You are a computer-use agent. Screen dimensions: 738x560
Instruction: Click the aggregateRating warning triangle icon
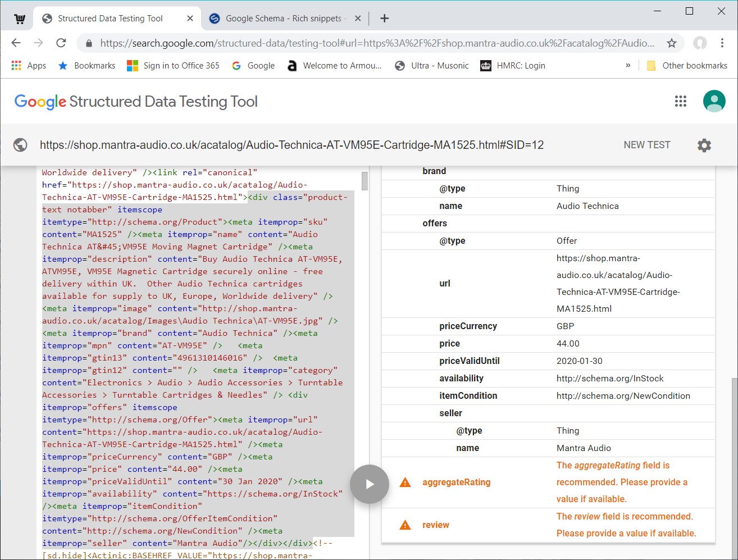(405, 482)
